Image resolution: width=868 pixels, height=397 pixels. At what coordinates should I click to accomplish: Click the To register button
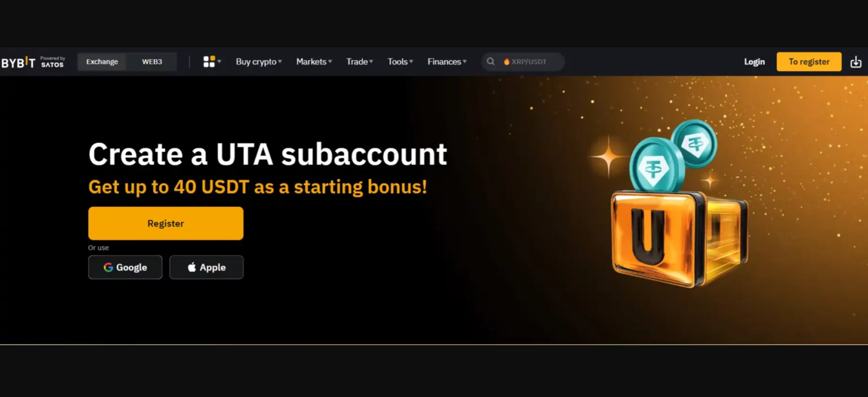pyautogui.click(x=809, y=62)
